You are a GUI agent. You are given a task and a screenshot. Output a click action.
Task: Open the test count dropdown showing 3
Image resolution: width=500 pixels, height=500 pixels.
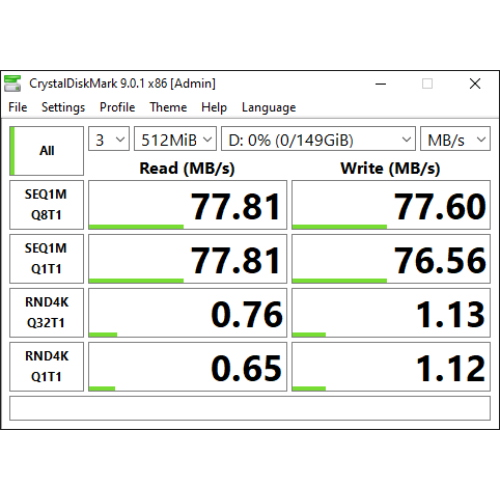coord(109,139)
